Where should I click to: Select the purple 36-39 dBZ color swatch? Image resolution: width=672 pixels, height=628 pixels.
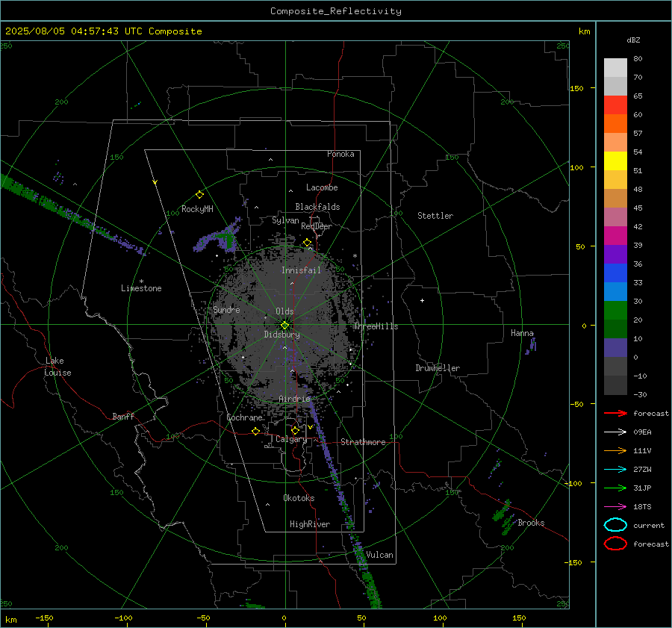point(615,254)
